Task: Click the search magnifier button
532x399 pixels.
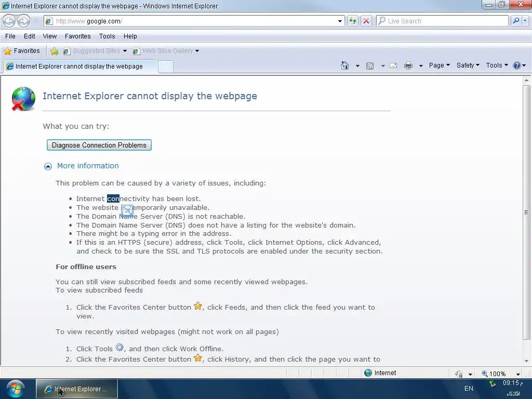Action: click(x=516, y=21)
